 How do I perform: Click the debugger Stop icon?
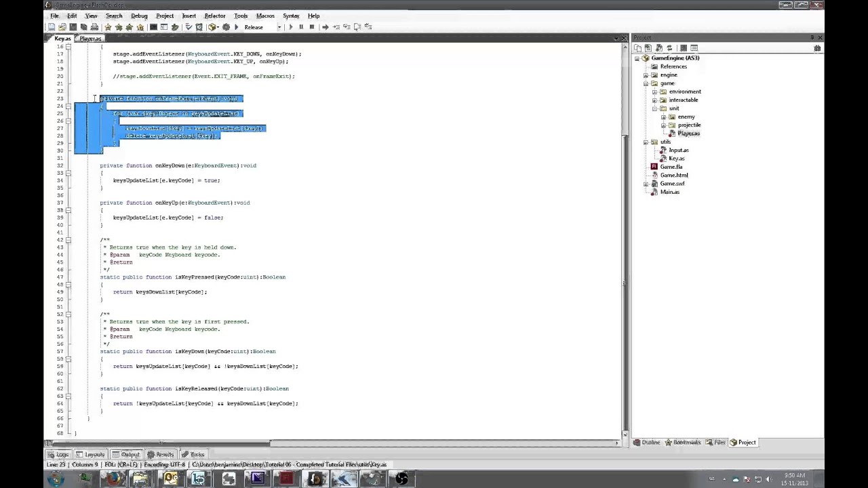(x=312, y=27)
